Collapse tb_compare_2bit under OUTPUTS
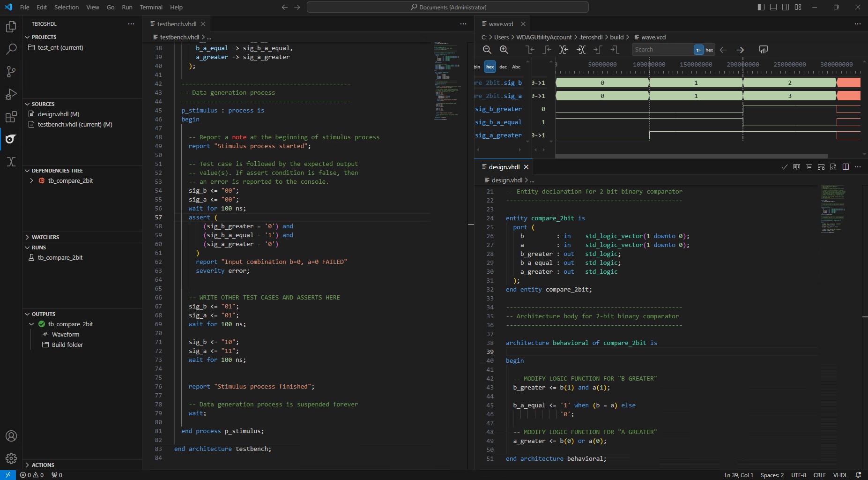 coord(31,324)
